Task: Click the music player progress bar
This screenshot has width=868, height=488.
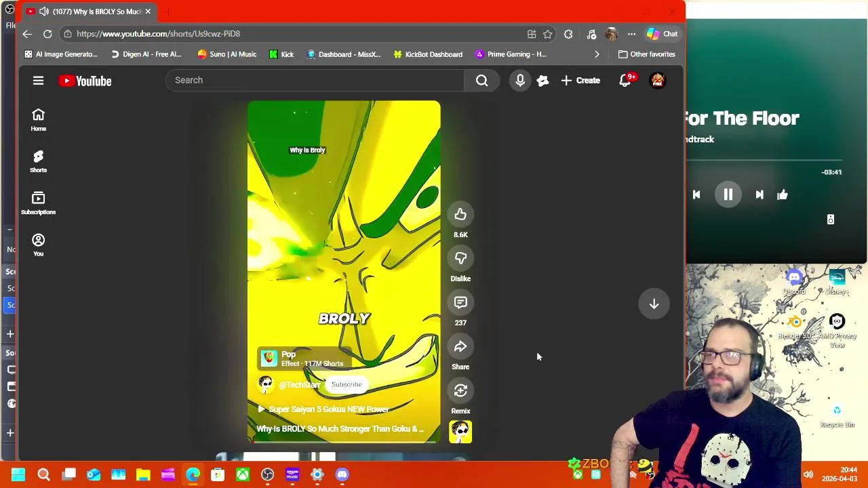Action: tap(764, 161)
